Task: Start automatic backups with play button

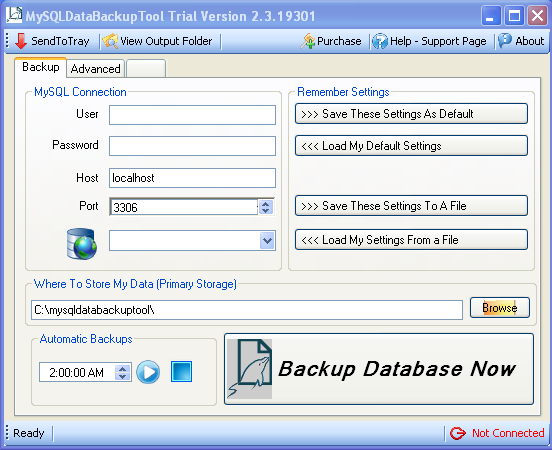Action: (148, 372)
